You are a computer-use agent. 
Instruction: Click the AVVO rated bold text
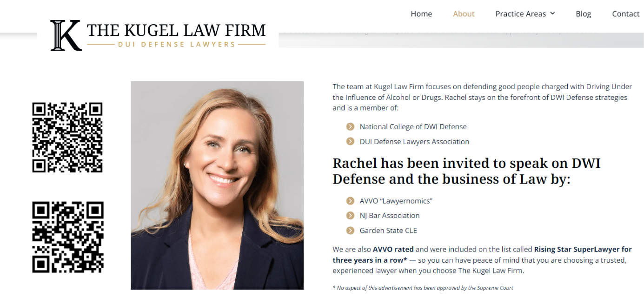(393, 249)
